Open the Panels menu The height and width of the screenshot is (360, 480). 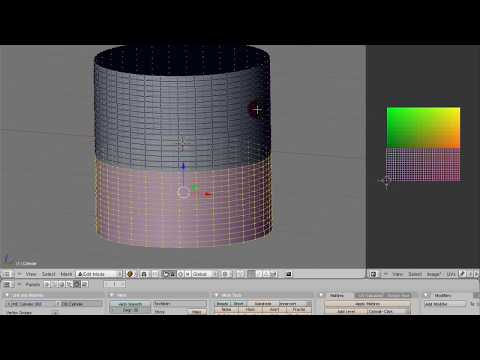[33, 284]
